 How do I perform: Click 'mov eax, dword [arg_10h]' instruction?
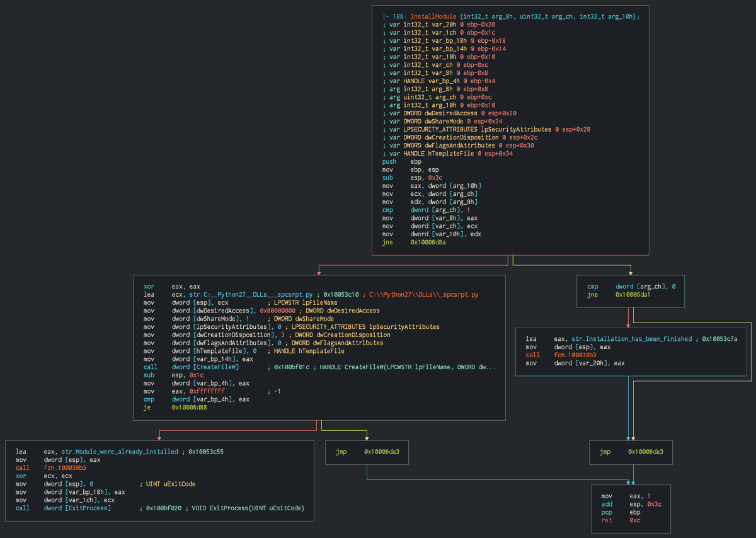(432, 186)
